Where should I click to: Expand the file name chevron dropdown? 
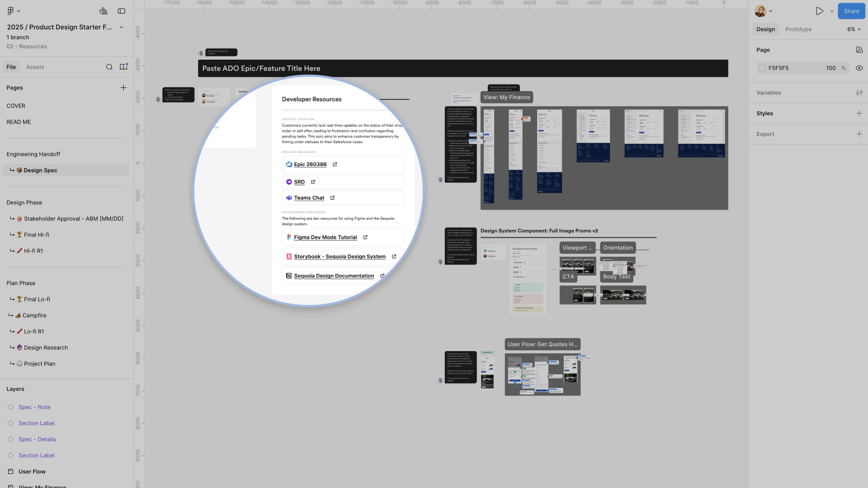121,27
